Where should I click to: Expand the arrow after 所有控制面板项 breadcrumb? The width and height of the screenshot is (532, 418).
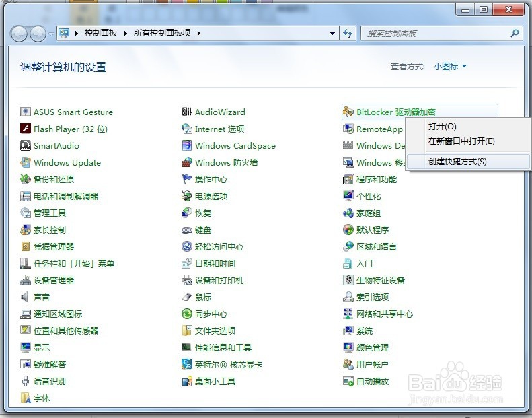click(x=199, y=33)
